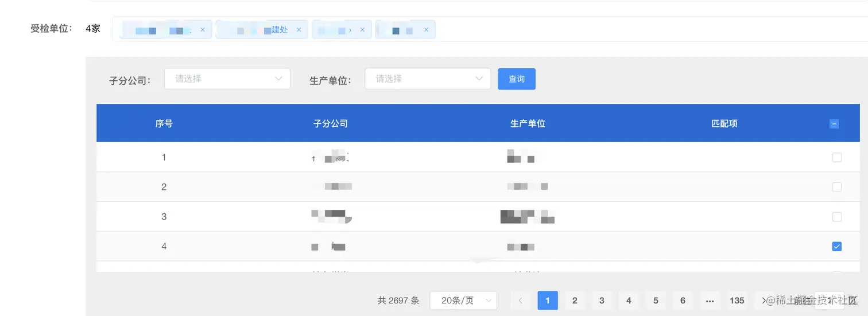Click the 生产单位 column header
This screenshot has height=316, width=868.
(x=528, y=123)
